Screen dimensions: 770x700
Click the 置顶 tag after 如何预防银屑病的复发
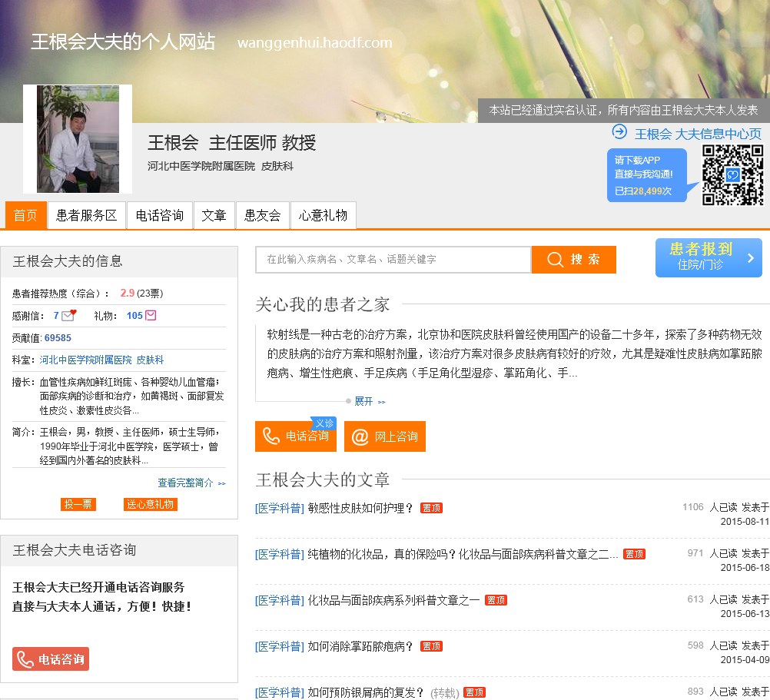[x=474, y=692]
